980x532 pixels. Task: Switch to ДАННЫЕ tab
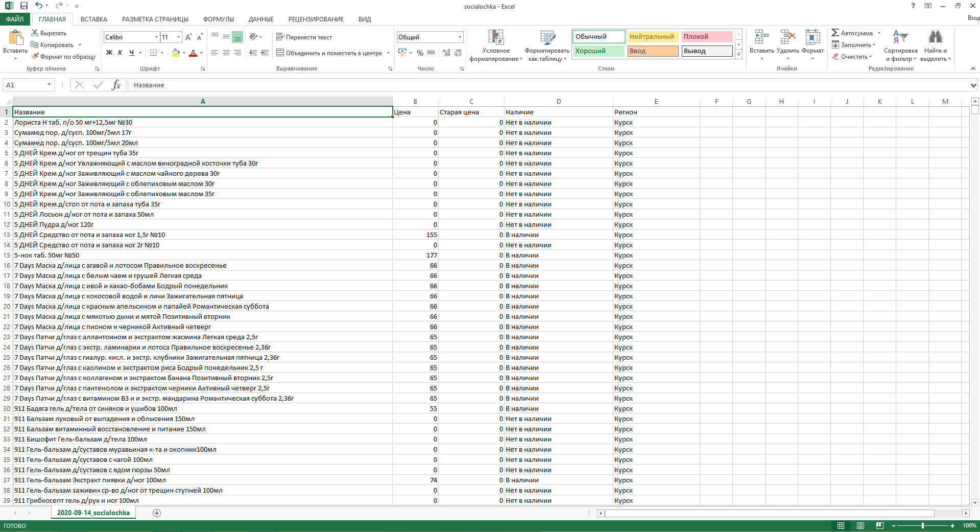coord(261,19)
